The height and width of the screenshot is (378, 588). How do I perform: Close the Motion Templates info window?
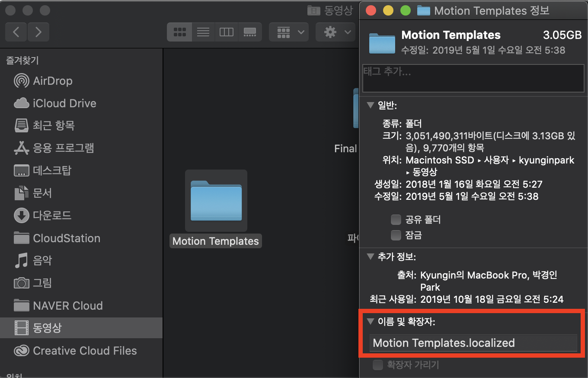371,11
